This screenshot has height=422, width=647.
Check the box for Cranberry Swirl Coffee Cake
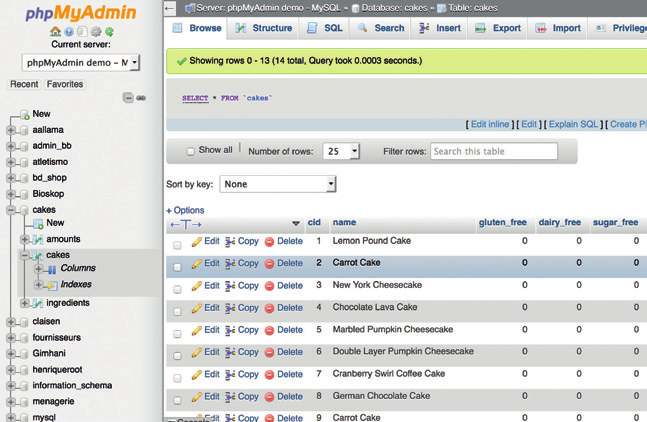tap(177, 378)
